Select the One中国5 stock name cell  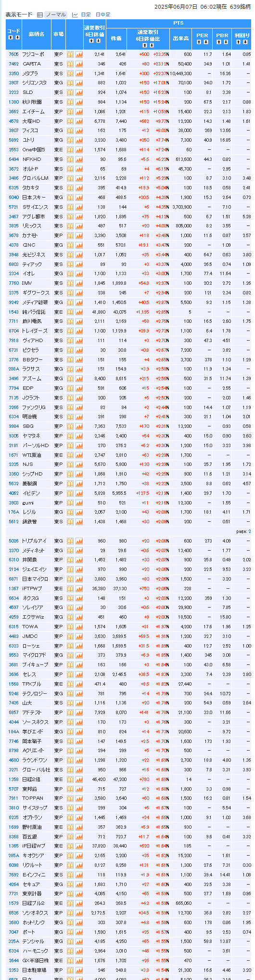pyautogui.click(x=36, y=150)
